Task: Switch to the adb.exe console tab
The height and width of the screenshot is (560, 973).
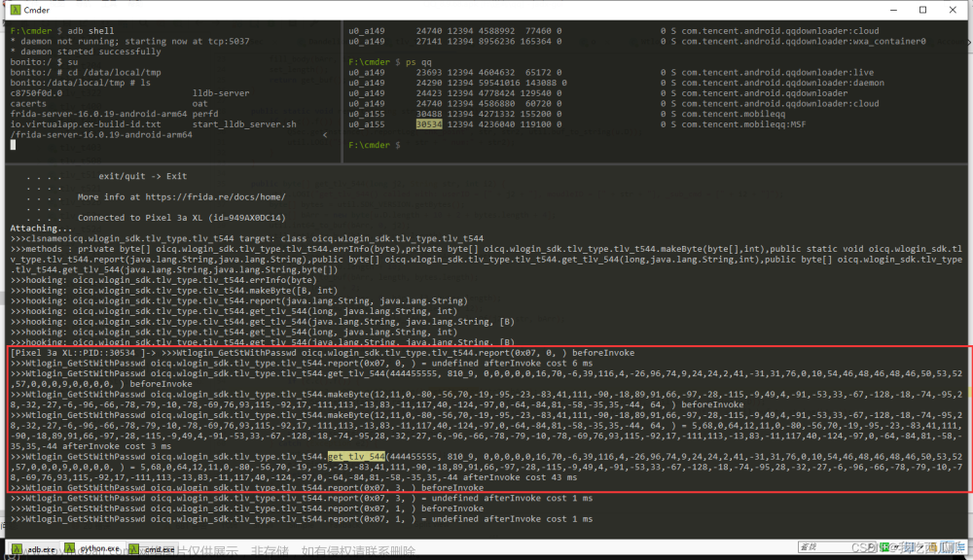Action: click(x=35, y=549)
